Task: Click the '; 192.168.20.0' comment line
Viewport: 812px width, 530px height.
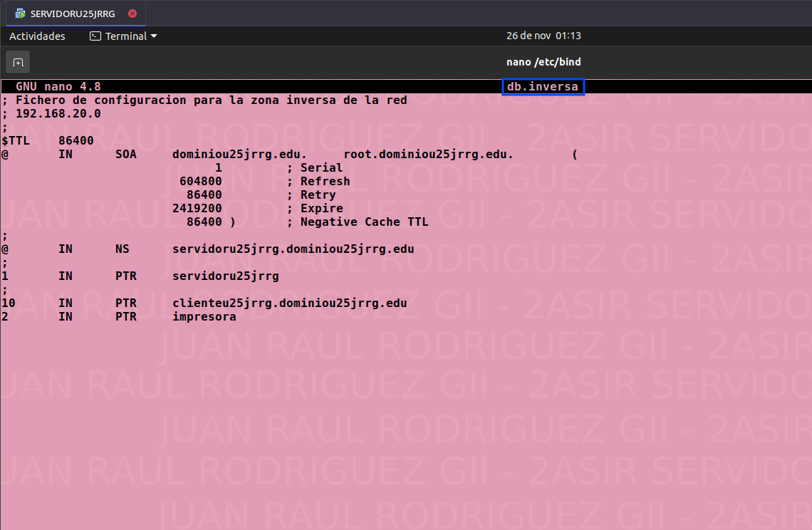Action: pyautogui.click(x=51, y=113)
